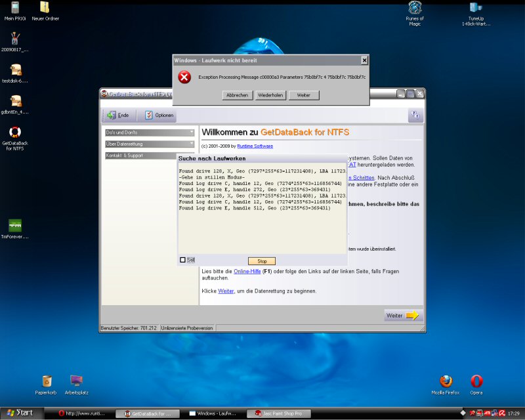
Task: Toggle the Still checkbox
Action: click(183, 260)
